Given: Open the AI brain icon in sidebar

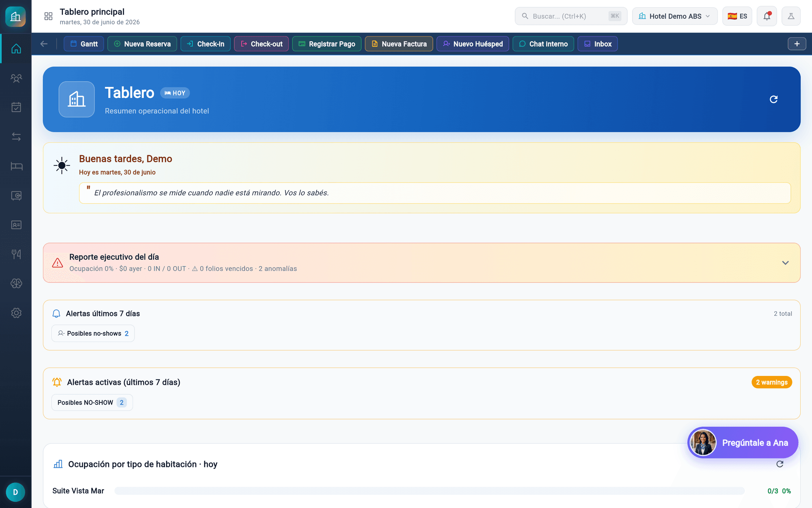Looking at the screenshot, I should 16,284.
